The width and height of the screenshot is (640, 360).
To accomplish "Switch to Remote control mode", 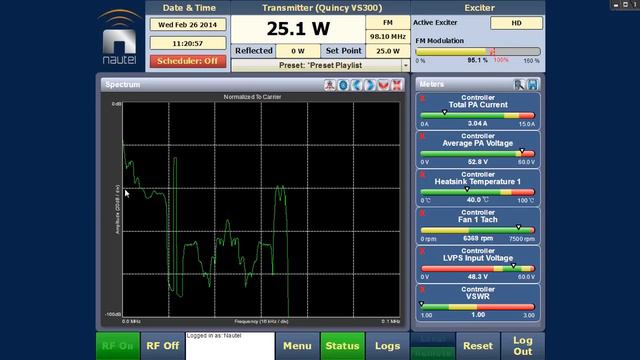I will click(433, 353).
